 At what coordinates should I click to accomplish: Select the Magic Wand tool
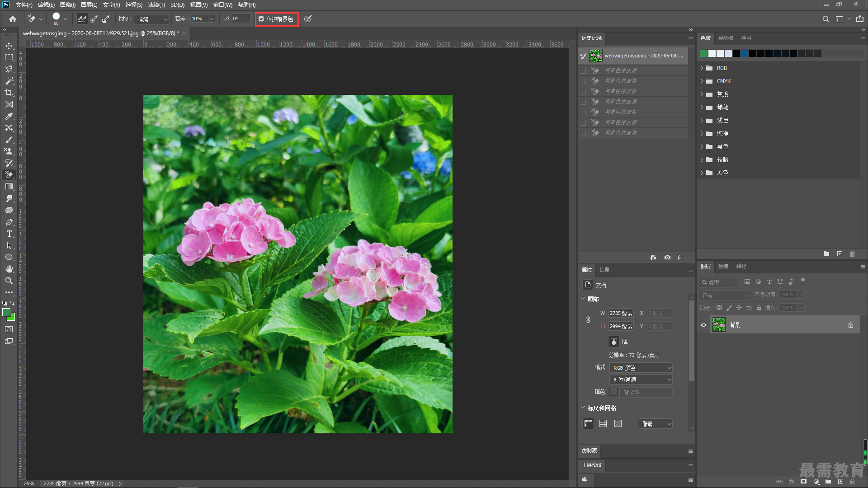point(9,81)
